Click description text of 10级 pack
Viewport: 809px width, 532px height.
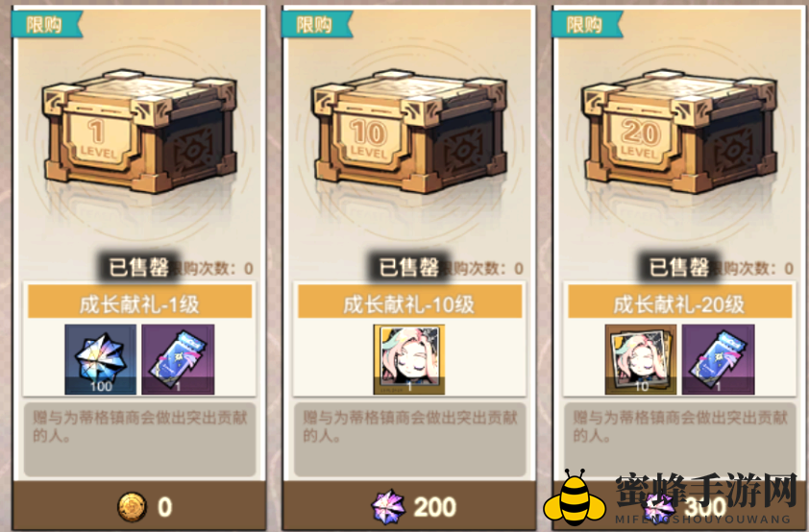coord(409,426)
